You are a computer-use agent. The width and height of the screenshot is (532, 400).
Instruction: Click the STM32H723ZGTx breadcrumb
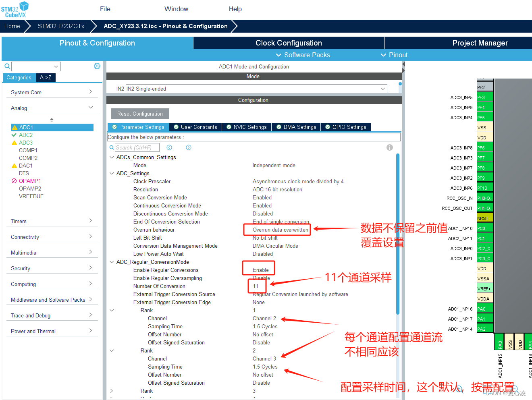[x=61, y=26]
